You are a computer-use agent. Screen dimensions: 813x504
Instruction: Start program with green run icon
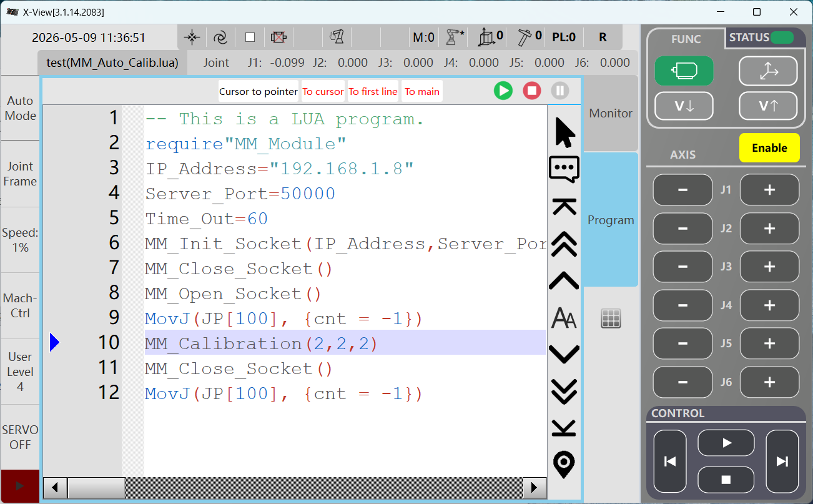(503, 91)
